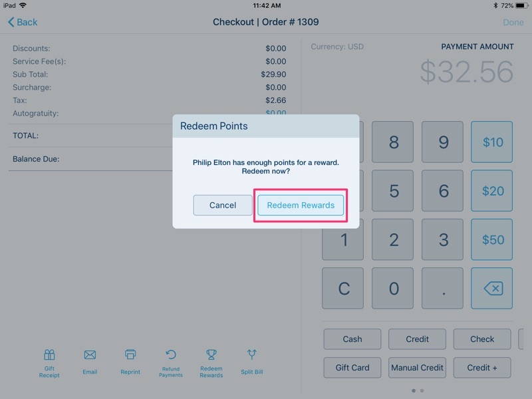This screenshot has height=399, width=532.
Task: Pay with a Gift Card
Action: pos(352,368)
